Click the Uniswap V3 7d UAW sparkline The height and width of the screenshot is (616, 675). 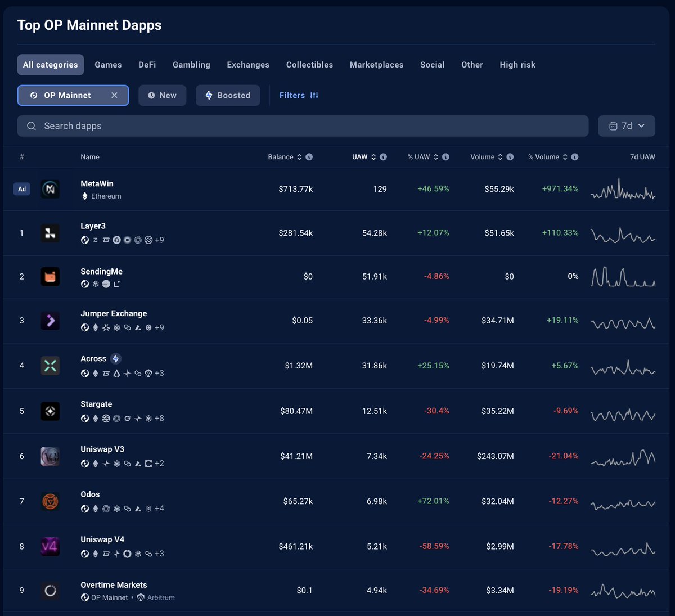(x=623, y=457)
